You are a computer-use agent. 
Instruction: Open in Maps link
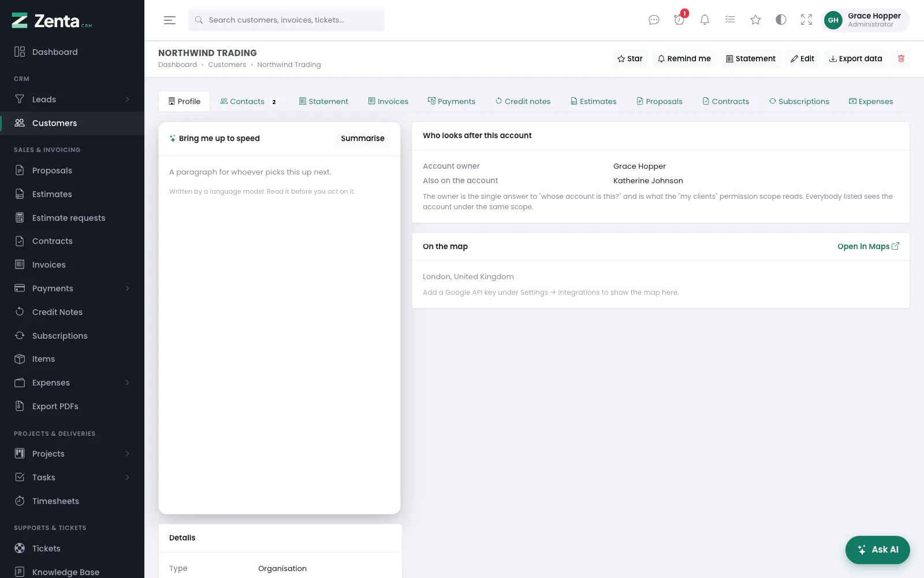point(868,246)
